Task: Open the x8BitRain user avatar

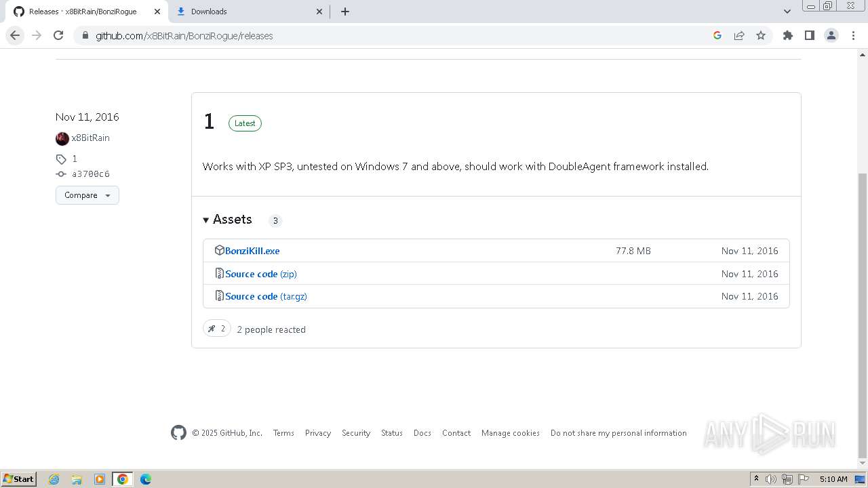Action: (62, 138)
